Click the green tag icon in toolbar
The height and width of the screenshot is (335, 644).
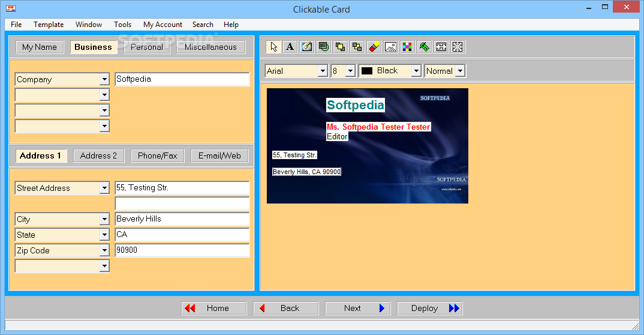[x=425, y=47]
